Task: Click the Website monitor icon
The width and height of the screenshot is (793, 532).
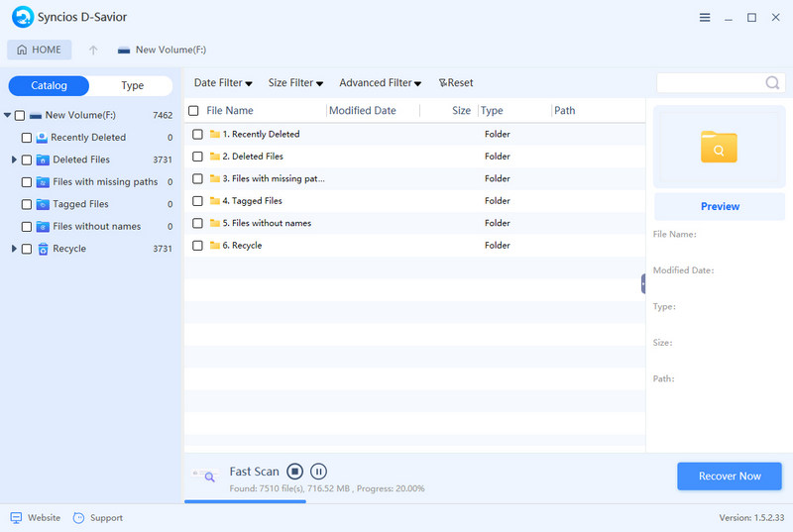Action: coord(16,518)
